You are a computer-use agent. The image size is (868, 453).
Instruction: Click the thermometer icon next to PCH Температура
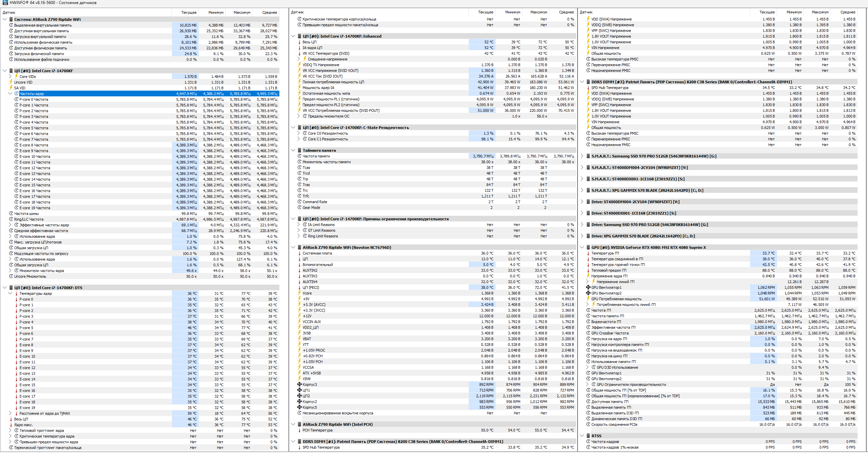point(299,430)
